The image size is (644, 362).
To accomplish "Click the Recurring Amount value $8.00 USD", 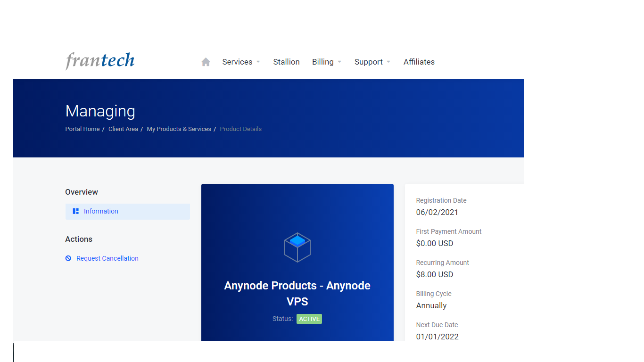I will click(x=434, y=274).
